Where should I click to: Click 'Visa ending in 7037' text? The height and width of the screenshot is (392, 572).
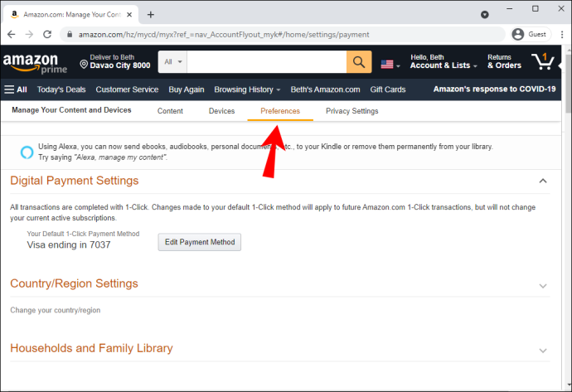[x=69, y=244]
